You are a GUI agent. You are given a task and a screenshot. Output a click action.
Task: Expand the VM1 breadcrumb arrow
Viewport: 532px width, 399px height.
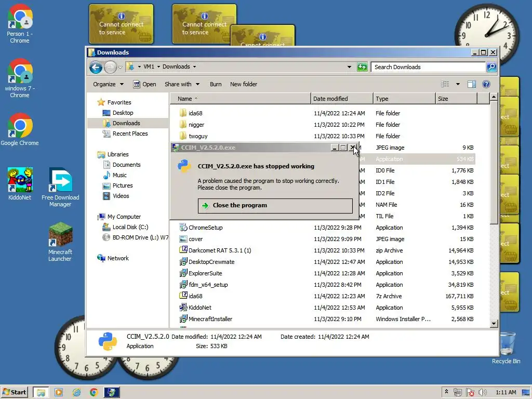coord(158,67)
